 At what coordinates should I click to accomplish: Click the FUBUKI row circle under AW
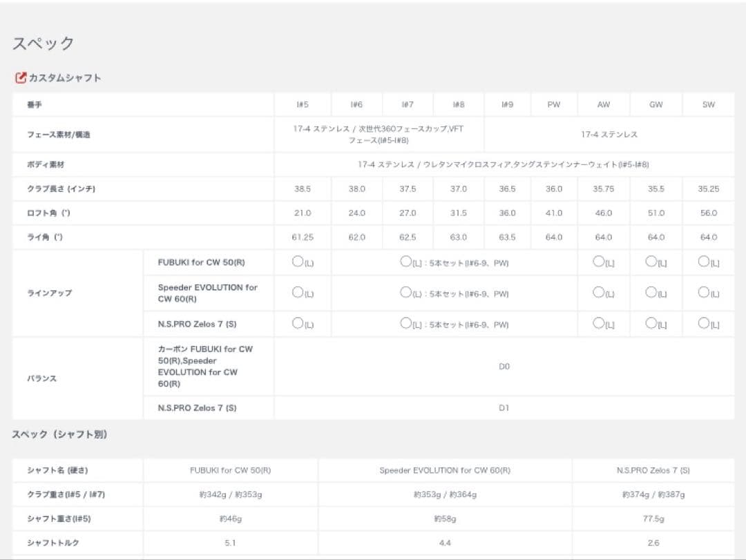[598, 262]
